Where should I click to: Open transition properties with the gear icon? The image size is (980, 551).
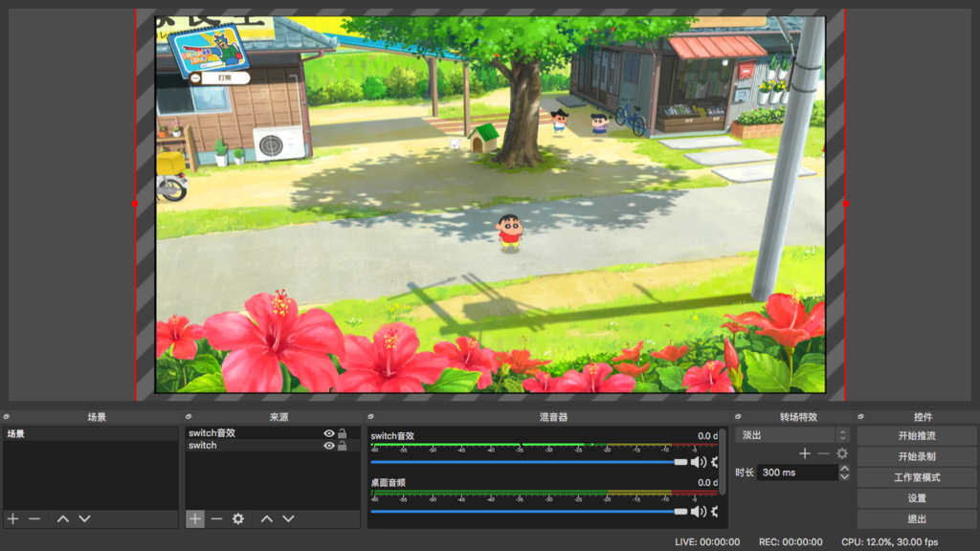click(x=842, y=453)
